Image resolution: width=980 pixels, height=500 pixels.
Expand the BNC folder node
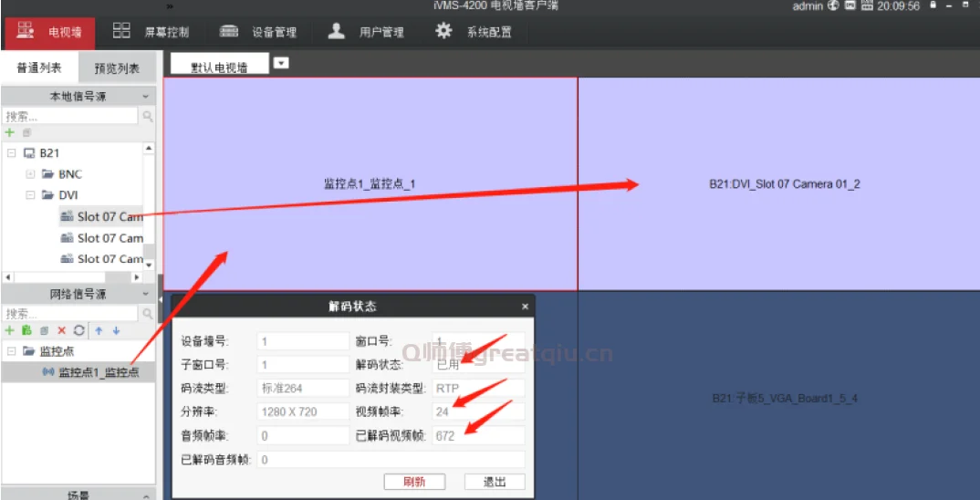(x=30, y=174)
